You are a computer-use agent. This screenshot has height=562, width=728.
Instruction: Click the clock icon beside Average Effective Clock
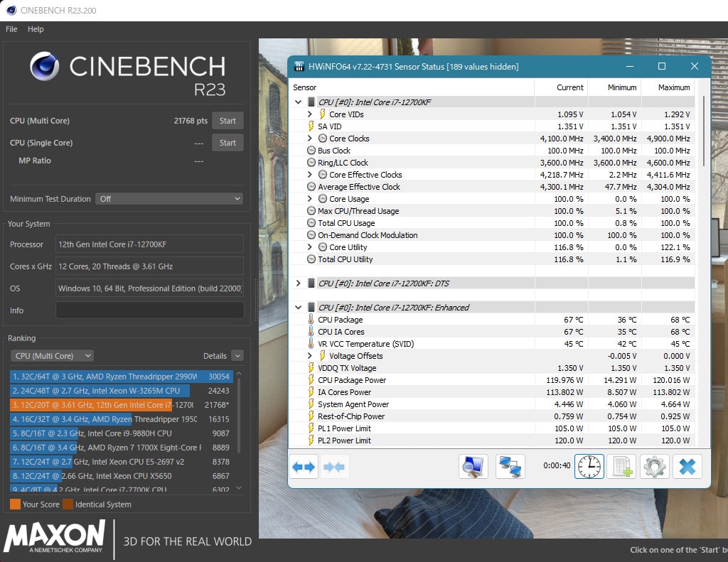pos(311,187)
